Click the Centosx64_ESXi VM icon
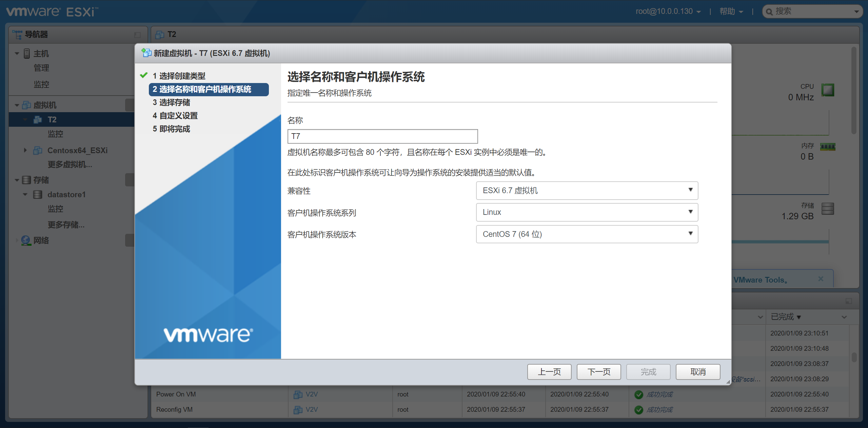 (x=38, y=150)
